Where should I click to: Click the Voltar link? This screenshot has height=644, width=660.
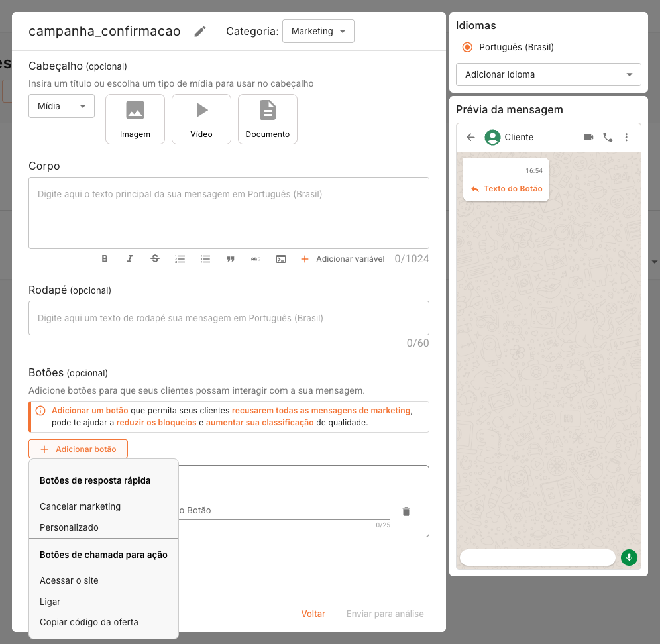click(313, 614)
